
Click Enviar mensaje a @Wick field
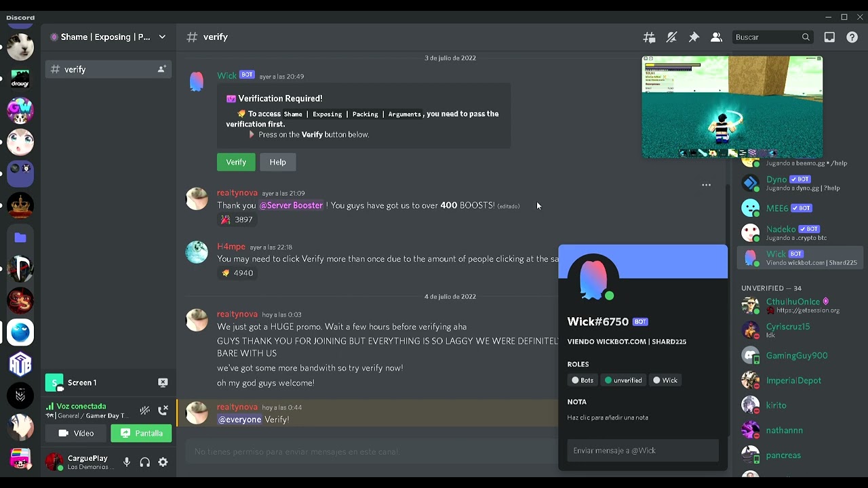[x=643, y=451]
